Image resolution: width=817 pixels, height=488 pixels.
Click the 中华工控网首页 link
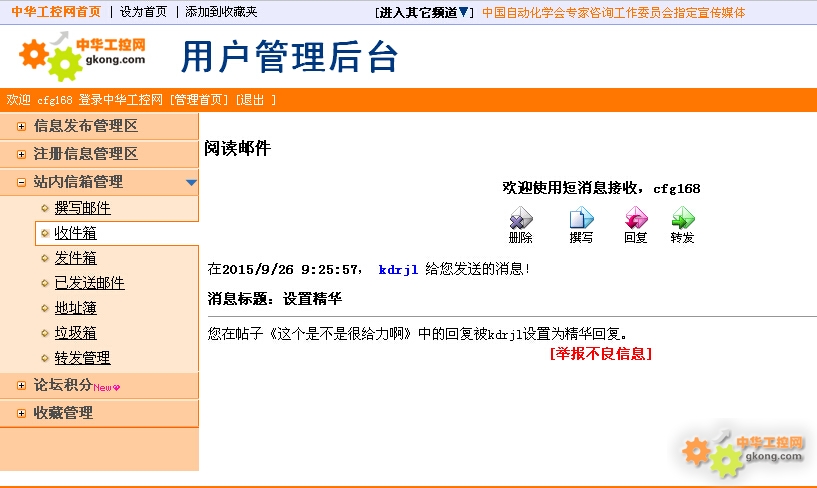56,11
